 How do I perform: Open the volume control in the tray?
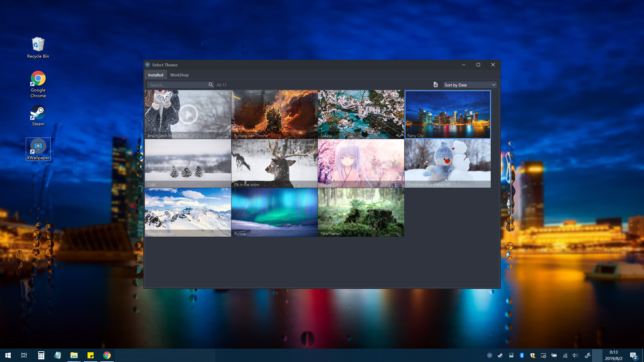tap(576, 355)
